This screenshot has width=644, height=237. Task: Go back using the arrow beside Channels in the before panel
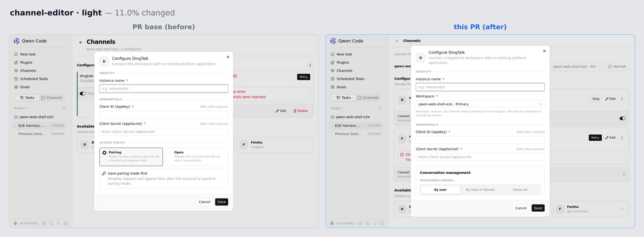click(x=81, y=42)
